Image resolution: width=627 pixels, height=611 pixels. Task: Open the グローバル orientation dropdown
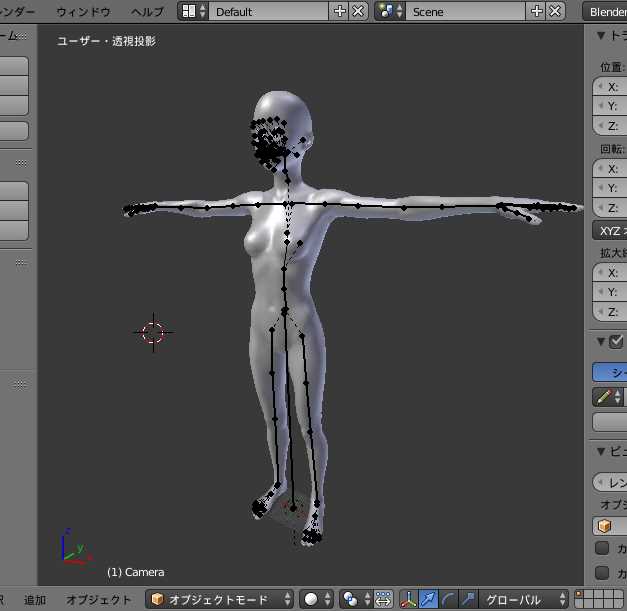click(x=524, y=599)
